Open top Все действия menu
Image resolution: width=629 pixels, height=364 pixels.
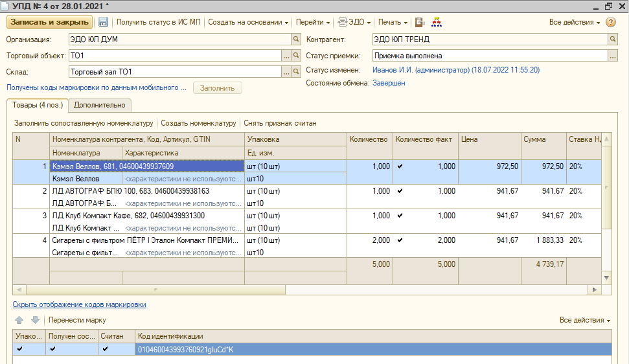[x=575, y=22]
